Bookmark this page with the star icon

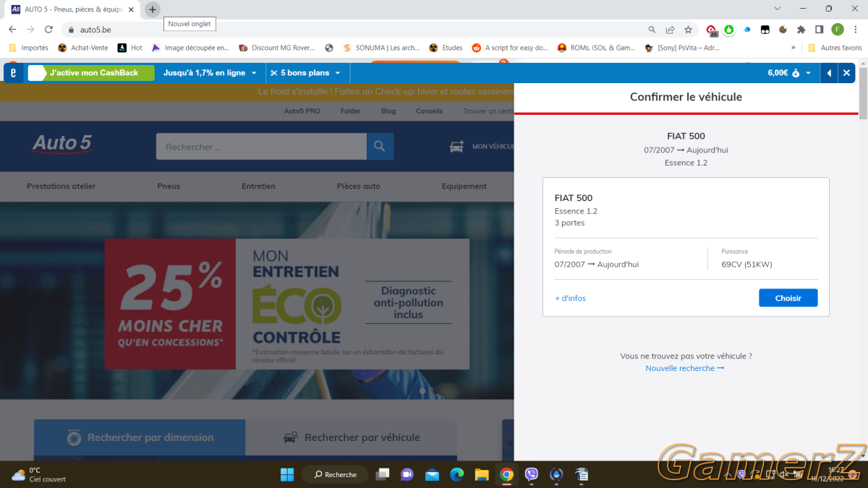click(x=688, y=30)
